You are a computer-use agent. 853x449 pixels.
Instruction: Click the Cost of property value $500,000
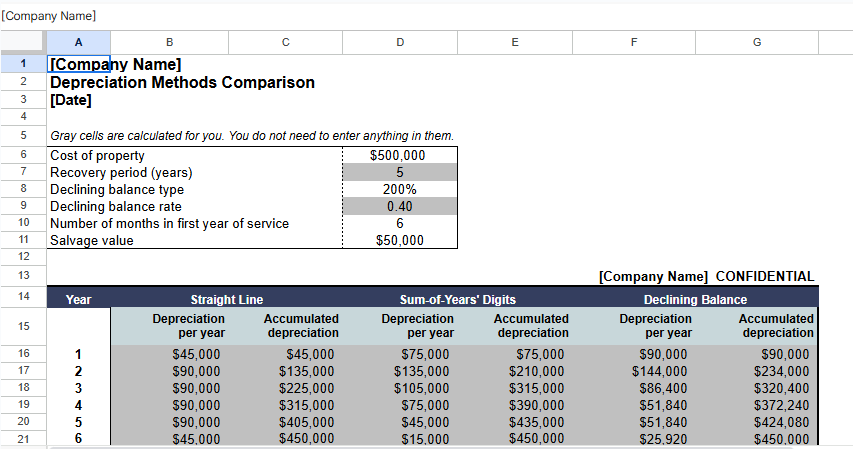(x=399, y=155)
